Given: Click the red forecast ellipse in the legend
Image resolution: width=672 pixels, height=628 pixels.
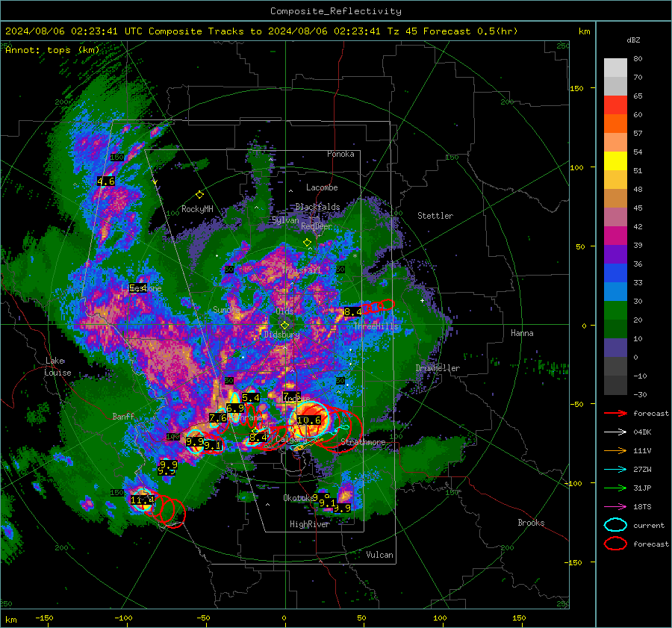Looking at the screenshot, I should (615, 544).
